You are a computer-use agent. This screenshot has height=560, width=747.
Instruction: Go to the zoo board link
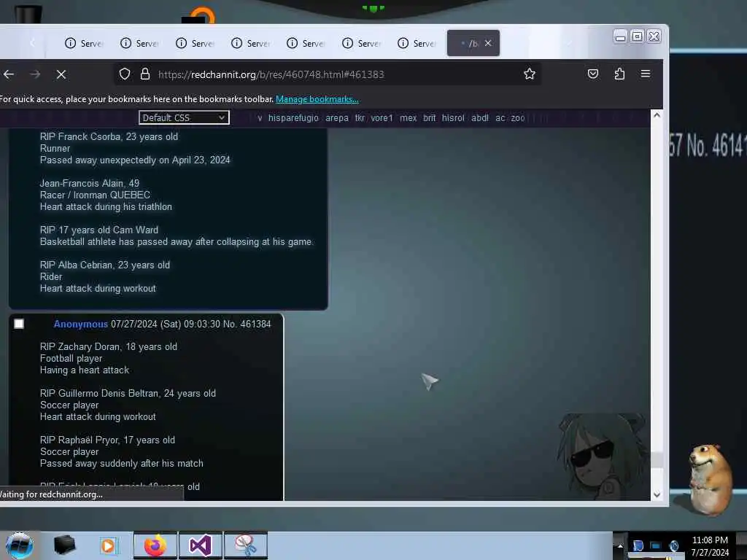click(x=518, y=118)
